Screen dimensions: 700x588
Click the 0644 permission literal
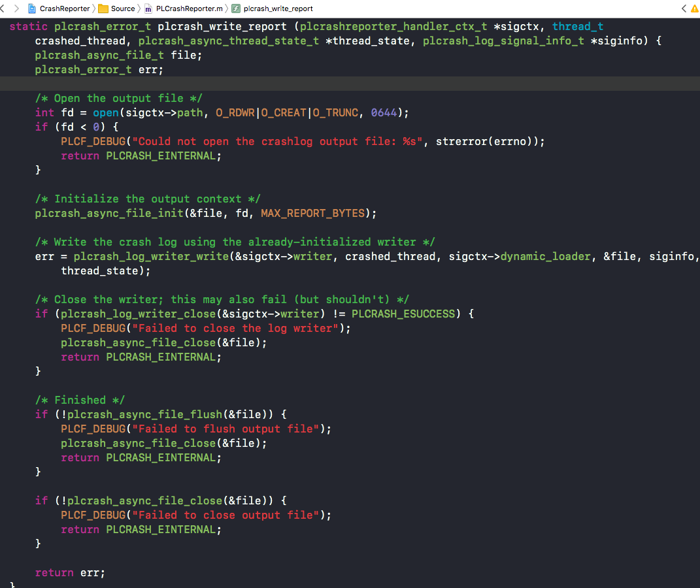click(384, 112)
